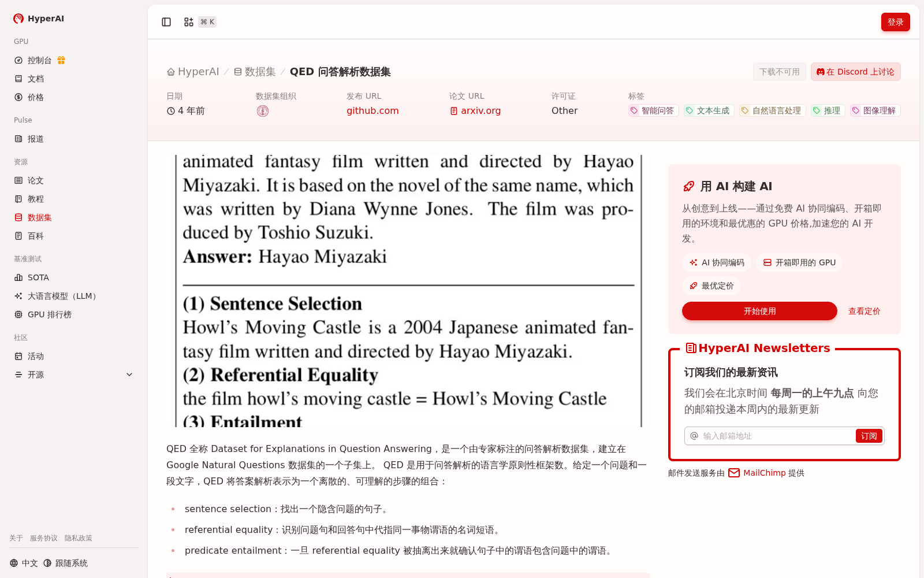
Task: Click 在 Discord 上讨论 button
Action: pyautogui.click(x=855, y=72)
